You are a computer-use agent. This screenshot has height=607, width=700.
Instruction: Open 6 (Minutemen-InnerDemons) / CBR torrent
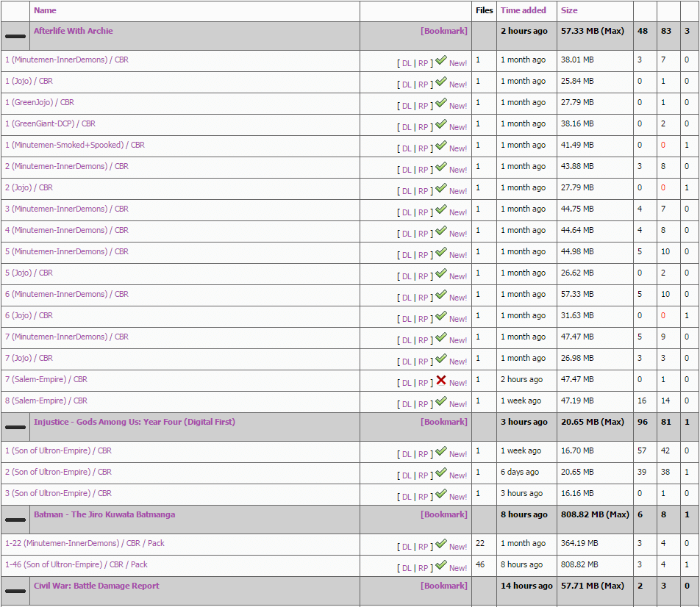67,294
